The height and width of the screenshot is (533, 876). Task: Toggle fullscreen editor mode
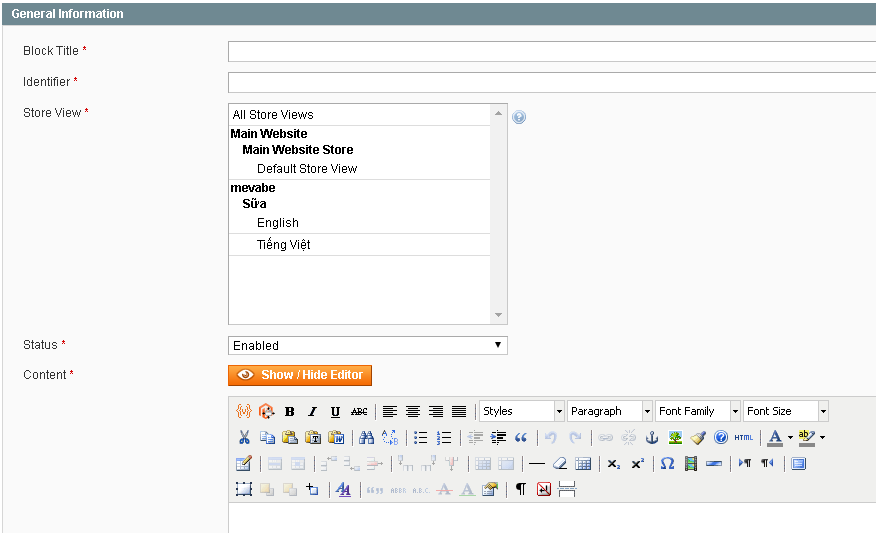tap(798, 463)
